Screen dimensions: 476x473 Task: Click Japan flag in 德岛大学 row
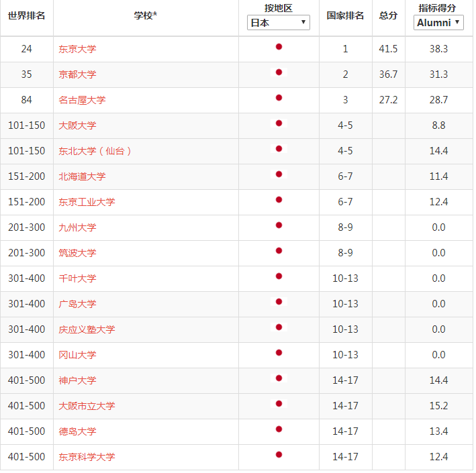pos(279,429)
